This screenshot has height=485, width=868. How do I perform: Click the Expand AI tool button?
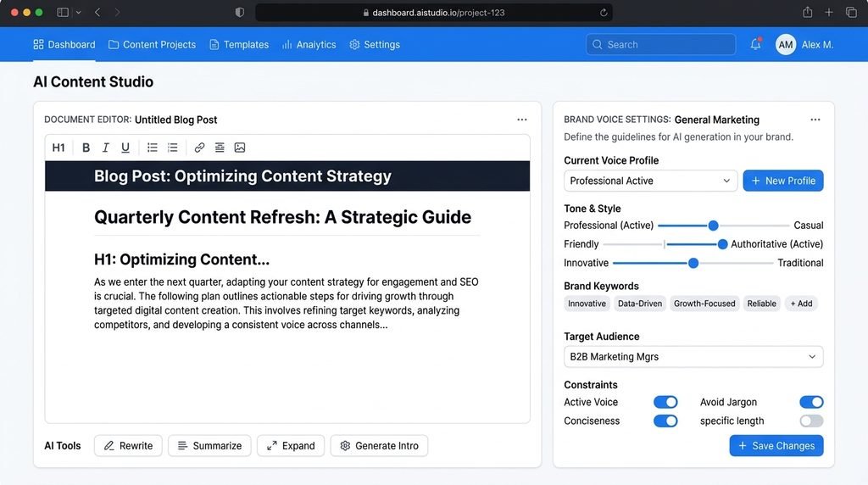click(291, 446)
